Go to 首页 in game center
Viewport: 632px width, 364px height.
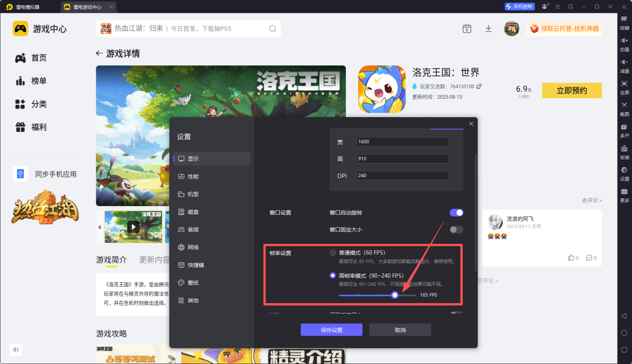point(31,58)
